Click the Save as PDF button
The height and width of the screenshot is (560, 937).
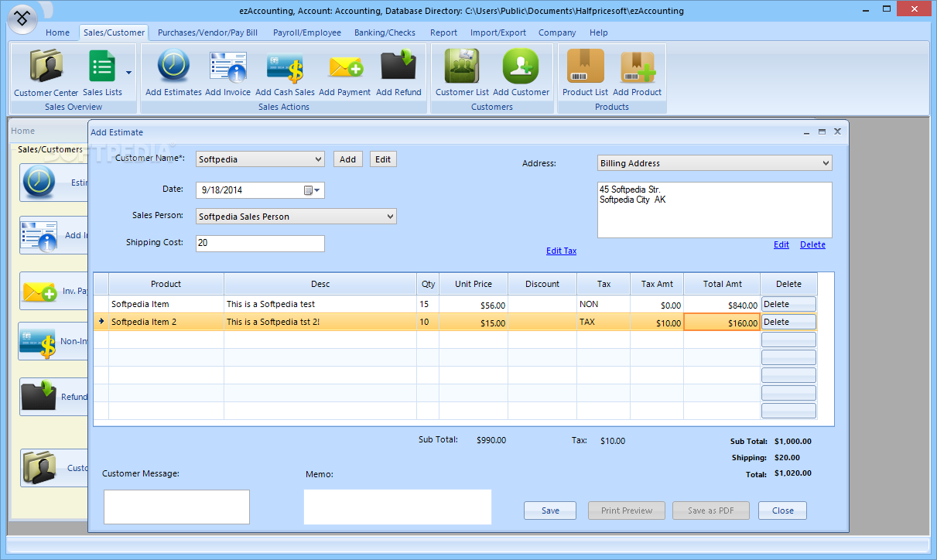point(712,510)
